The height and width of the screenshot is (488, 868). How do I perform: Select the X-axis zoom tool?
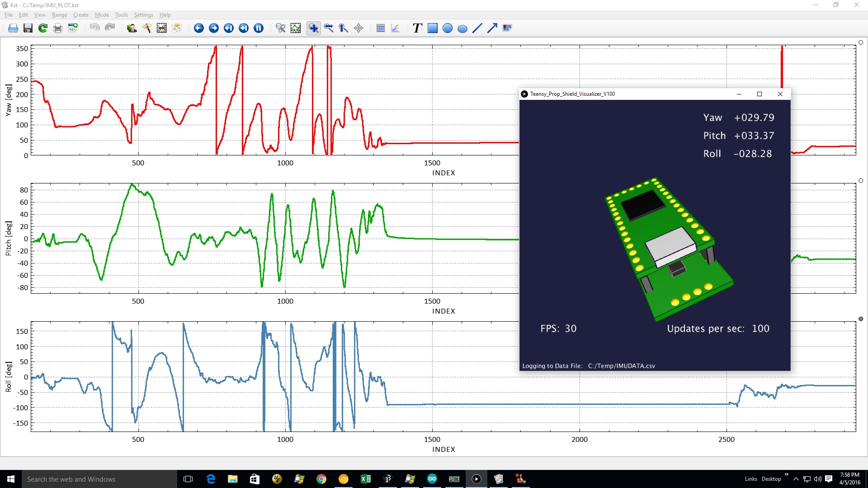(329, 28)
